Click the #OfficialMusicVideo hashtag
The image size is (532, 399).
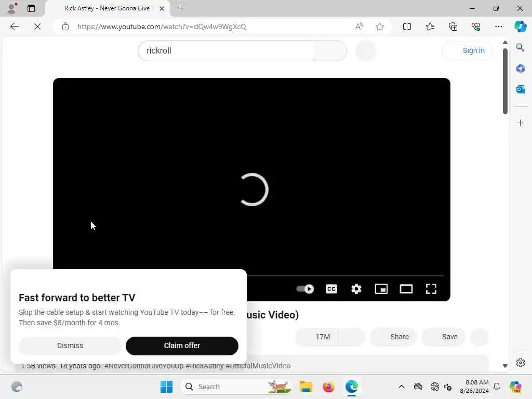pos(258,366)
